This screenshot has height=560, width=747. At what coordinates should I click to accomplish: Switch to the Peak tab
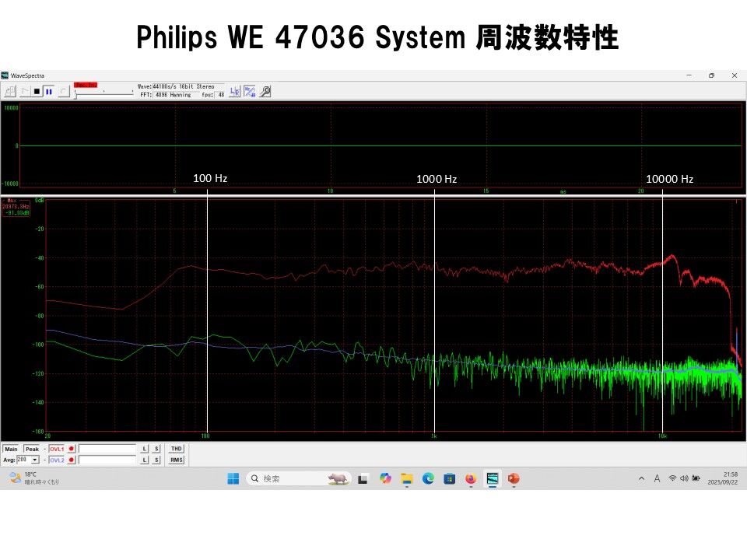point(32,449)
